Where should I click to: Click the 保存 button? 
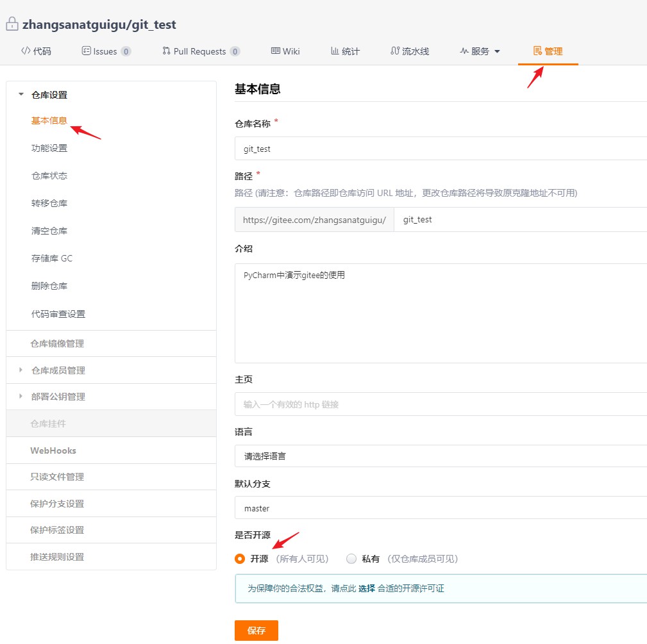pyautogui.click(x=256, y=631)
